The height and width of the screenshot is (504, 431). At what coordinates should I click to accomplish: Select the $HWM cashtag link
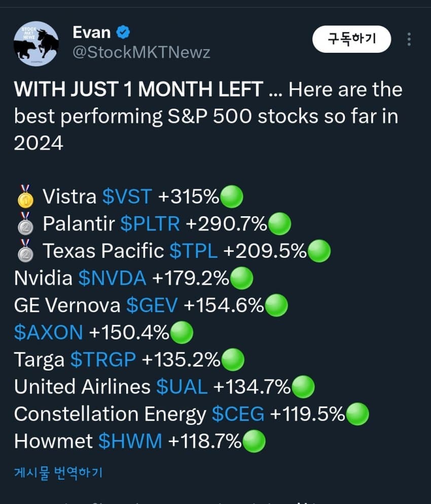tap(130, 441)
